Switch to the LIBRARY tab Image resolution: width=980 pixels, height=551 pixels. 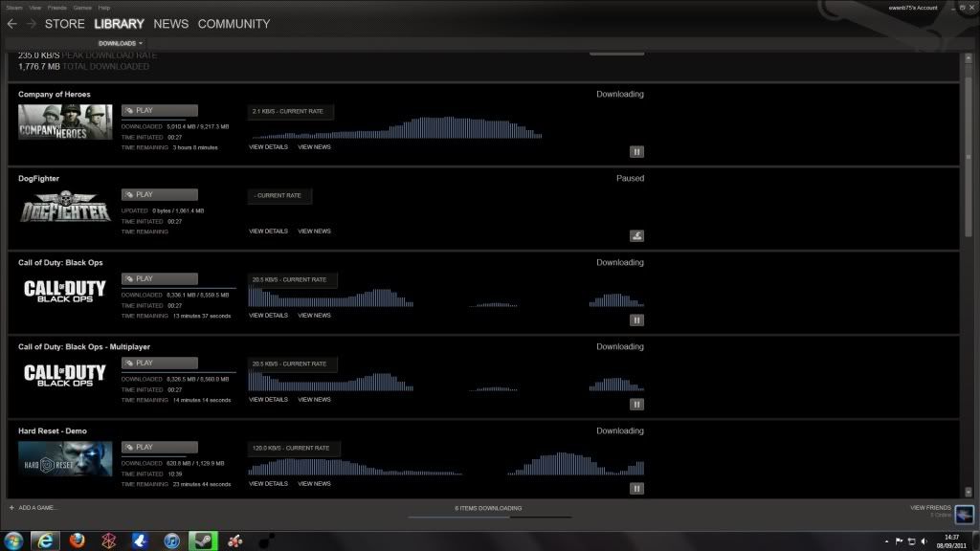point(119,24)
